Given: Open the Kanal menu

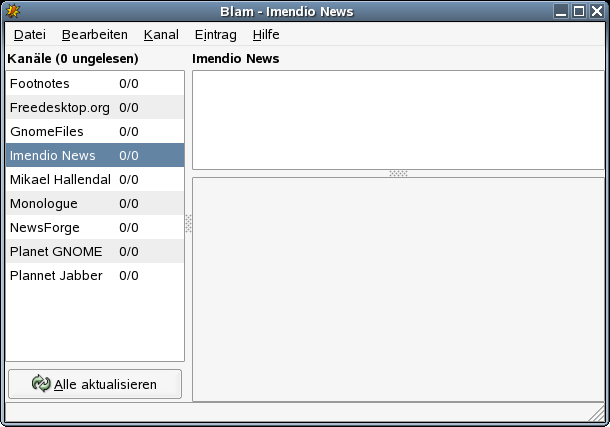Looking at the screenshot, I should (161, 35).
